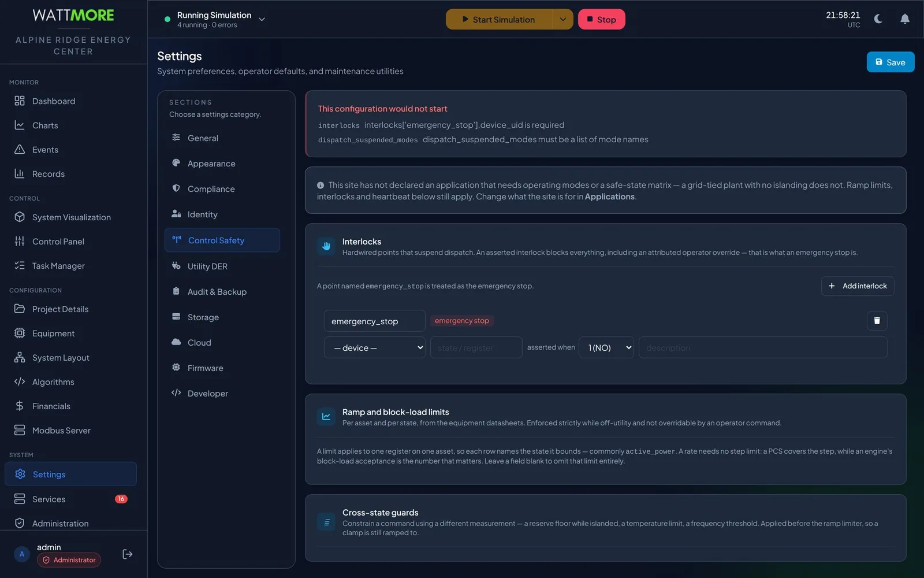924x578 pixels.
Task: Go to Events in the sidebar
Action: coord(70,150)
